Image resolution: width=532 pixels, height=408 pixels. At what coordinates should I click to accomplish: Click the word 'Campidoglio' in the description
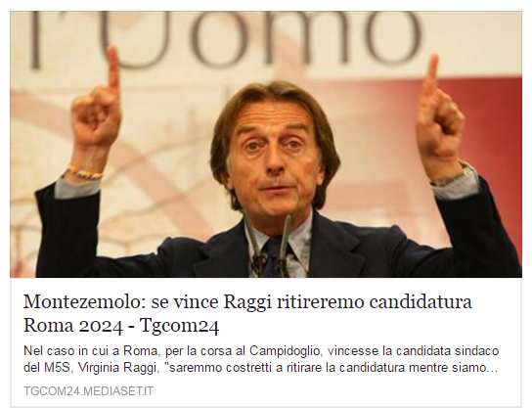coord(285,351)
